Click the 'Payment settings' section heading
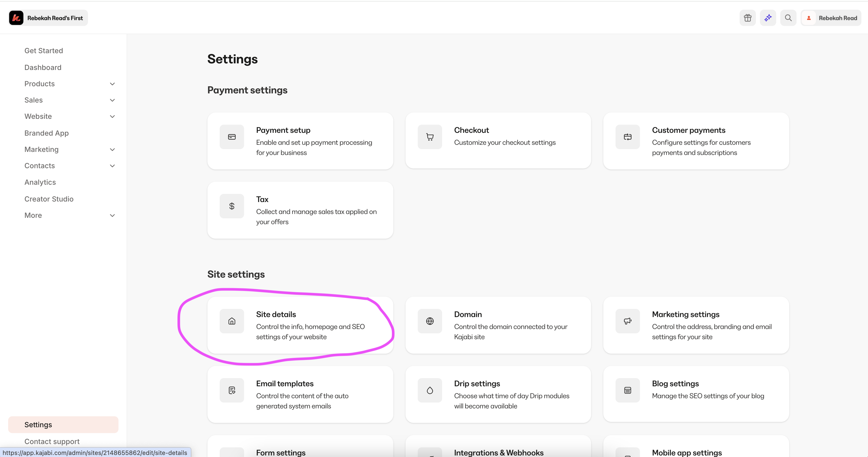Viewport: 868px width, 457px height. (247, 90)
